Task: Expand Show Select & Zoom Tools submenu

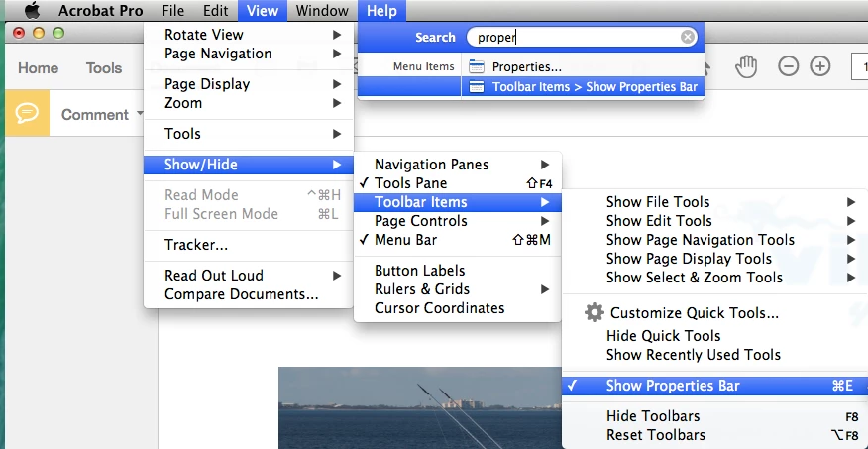Action: click(x=714, y=278)
